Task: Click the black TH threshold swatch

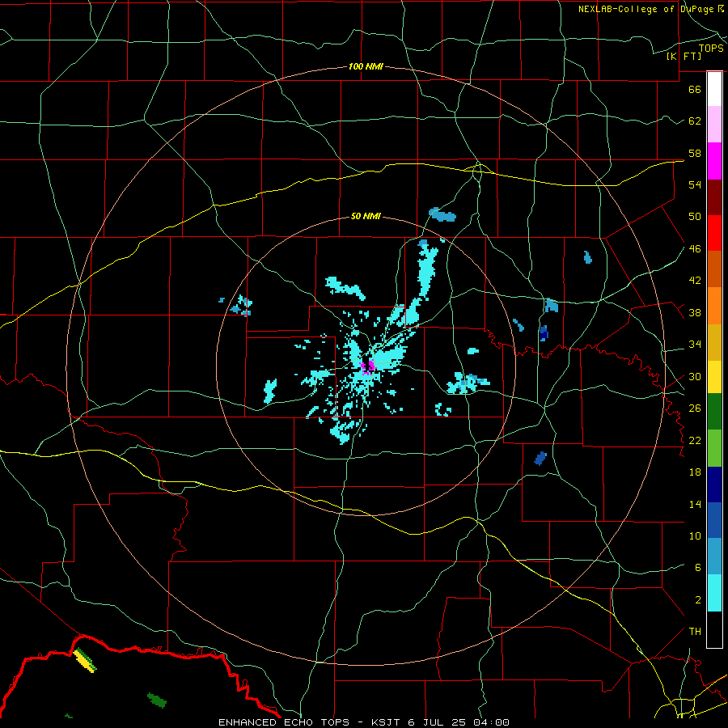Action: (x=714, y=629)
